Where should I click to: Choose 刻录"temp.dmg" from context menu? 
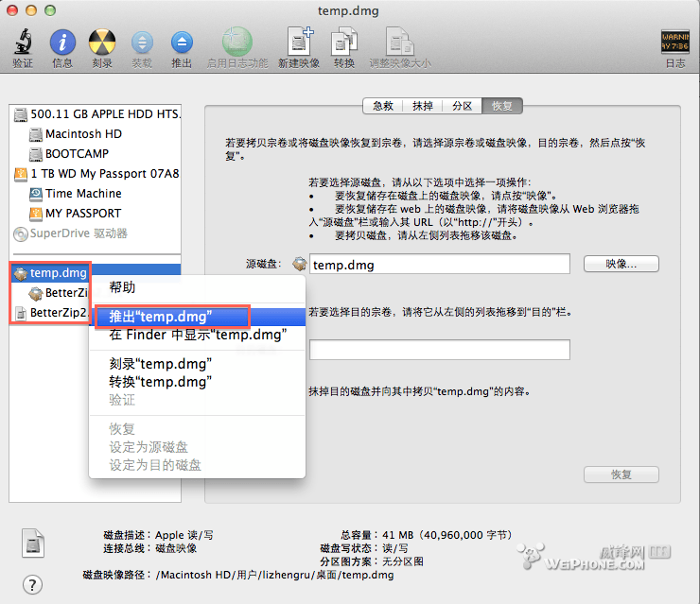click(160, 364)
